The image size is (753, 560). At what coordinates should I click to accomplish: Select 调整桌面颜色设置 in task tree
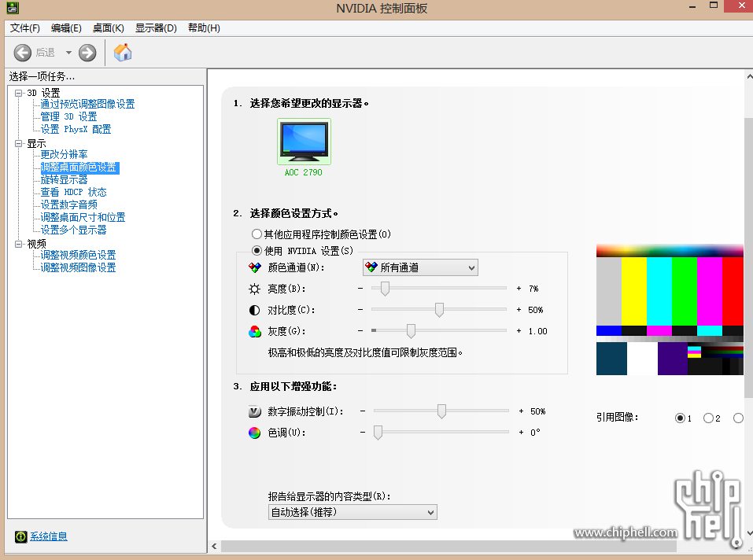[x=79, y=167]
